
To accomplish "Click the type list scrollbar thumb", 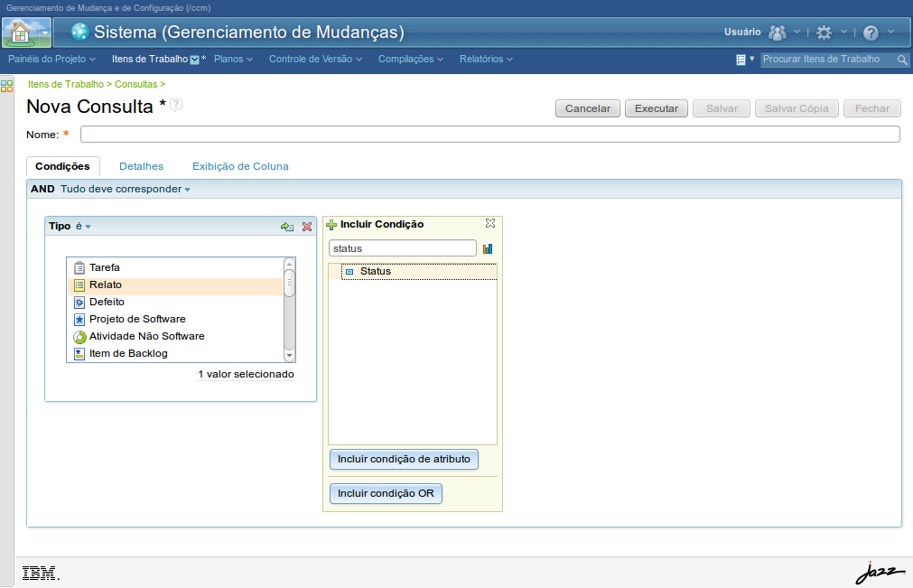I will [x=289, y=284].
